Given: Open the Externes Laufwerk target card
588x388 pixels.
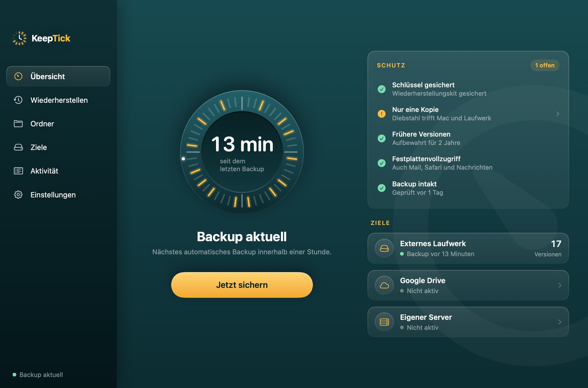Looking at the screenshot, I should click(468, 248).
